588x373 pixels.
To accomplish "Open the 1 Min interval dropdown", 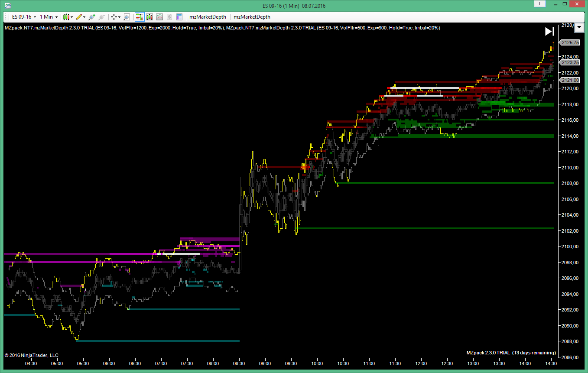I will tap(49, 17).
